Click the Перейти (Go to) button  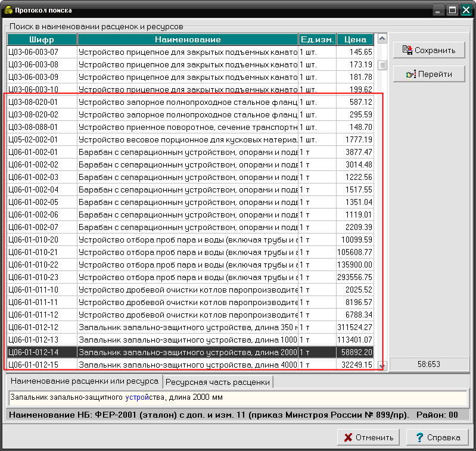429,74
